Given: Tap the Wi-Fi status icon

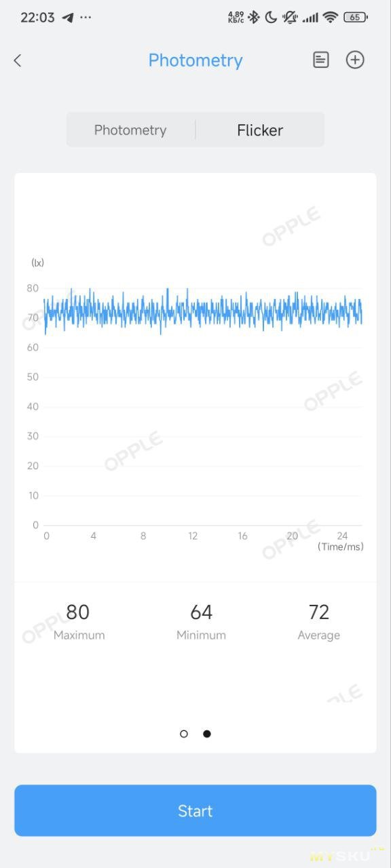Looking at the screenshot, I should pos(331,18).
